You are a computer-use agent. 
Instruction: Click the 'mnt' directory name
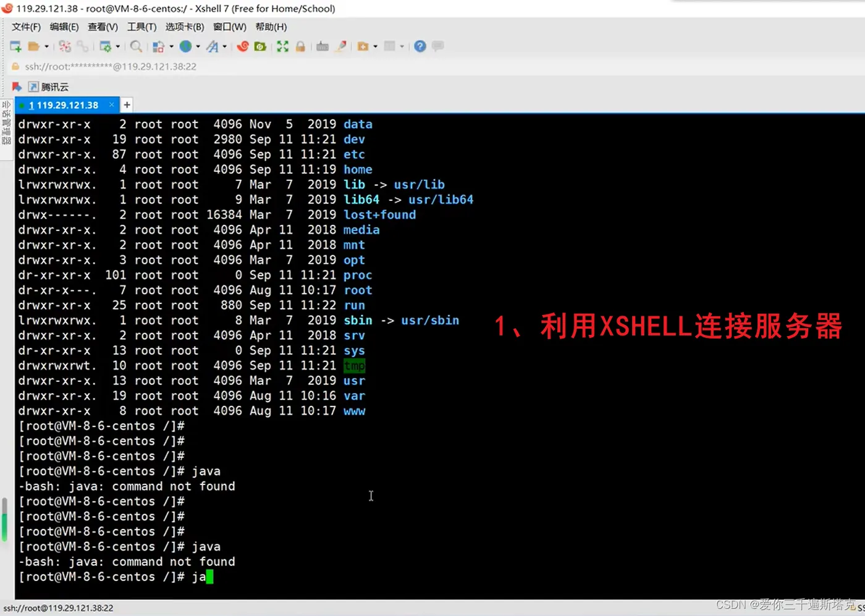coord(355,245)
